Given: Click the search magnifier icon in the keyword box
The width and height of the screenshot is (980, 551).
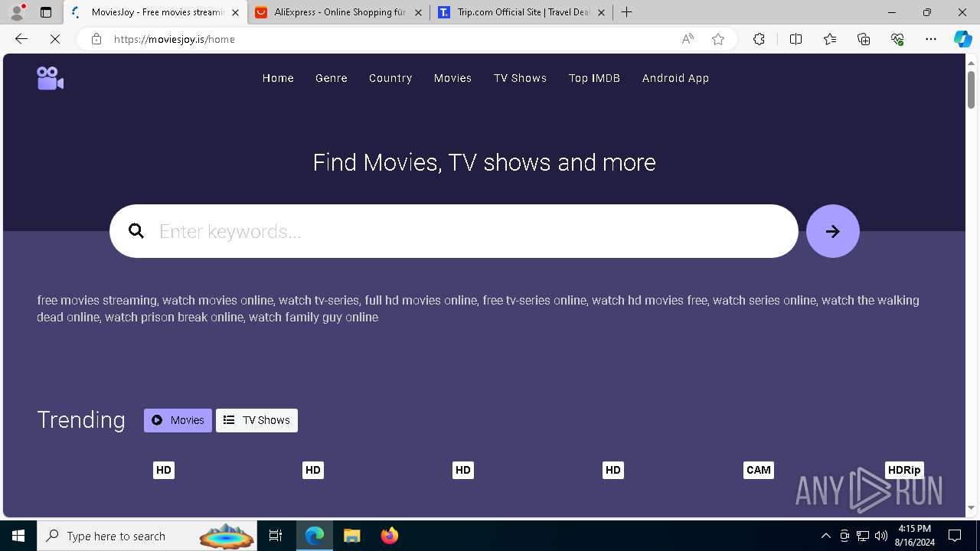Looking at the screenshot, I should [x=136, y=231].
